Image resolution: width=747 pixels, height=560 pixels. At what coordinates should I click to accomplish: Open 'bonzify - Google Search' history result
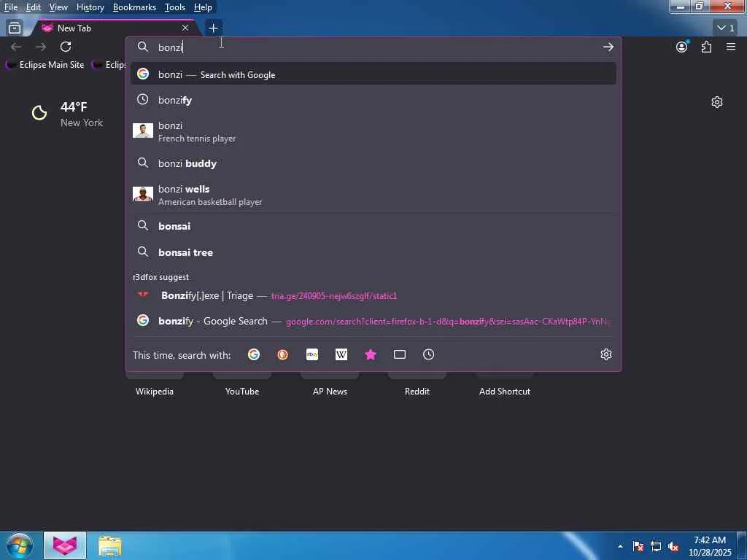pyautogui.click(x=373, y=321)
